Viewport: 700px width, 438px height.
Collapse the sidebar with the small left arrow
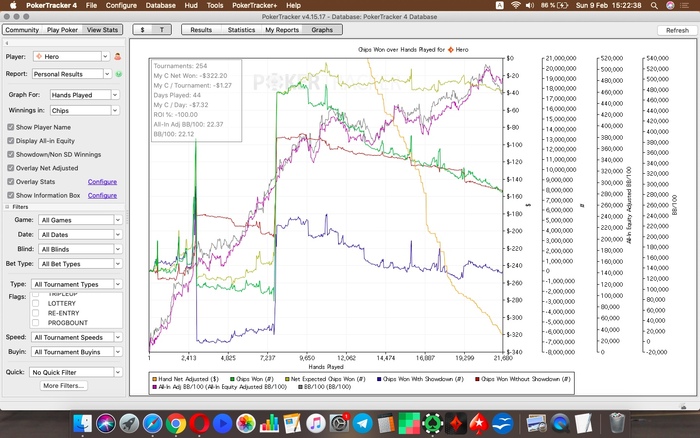(7, 43)
